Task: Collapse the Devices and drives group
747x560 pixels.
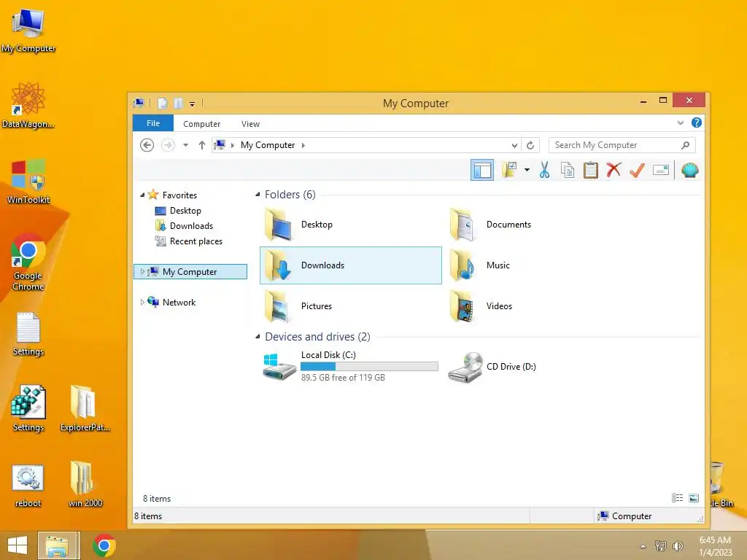Action: pos(258,337)
